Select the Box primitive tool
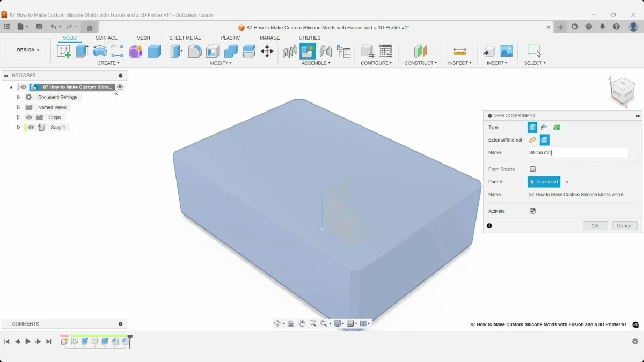This screenshot has width=644, height=362. pos(154,51)
